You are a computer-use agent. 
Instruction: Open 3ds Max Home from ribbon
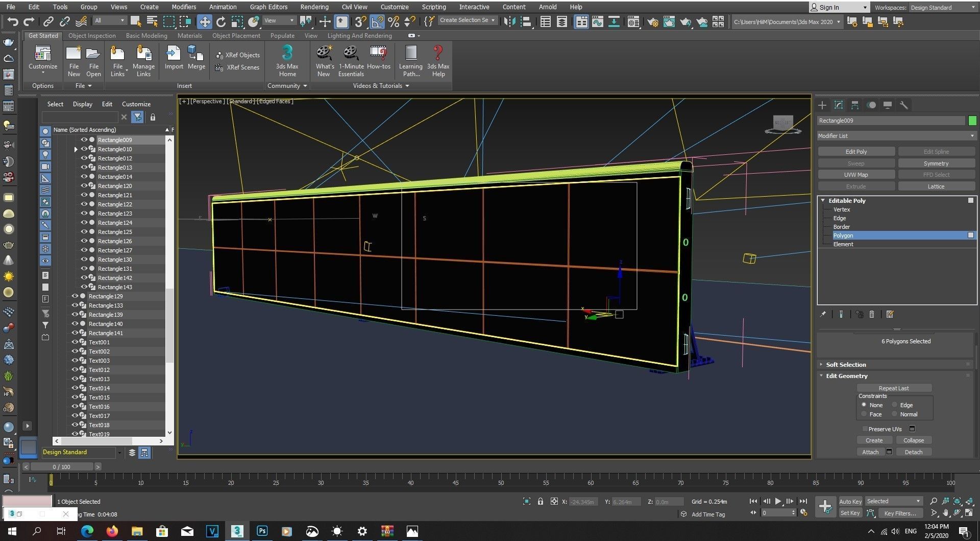pyautogui.click(x=287, y=61)
